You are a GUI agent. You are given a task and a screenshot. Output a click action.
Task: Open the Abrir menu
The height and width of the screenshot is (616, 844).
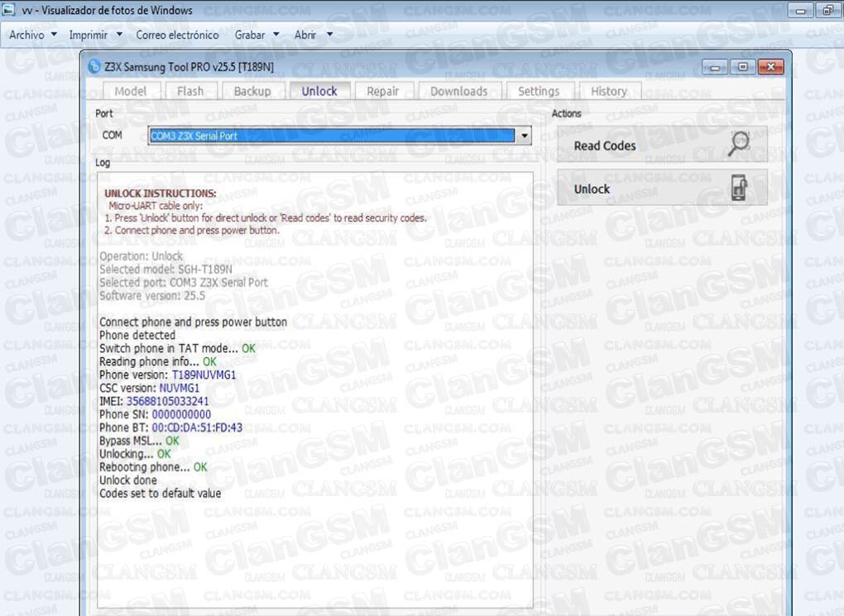tap(305, 35)
